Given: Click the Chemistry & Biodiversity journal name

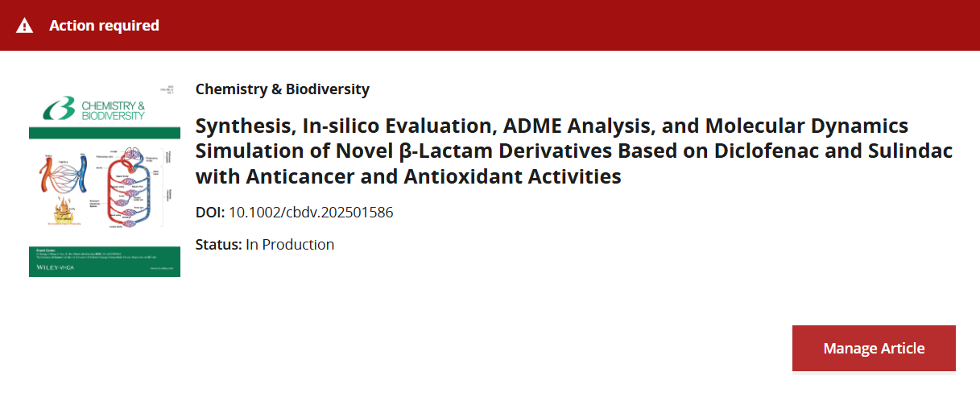Looking at the screenshot, I should coord(283,89).
